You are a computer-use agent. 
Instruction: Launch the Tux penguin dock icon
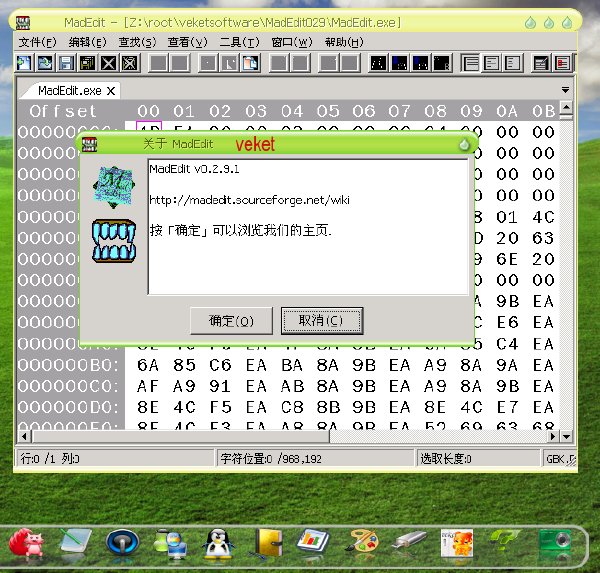(218, 544)
